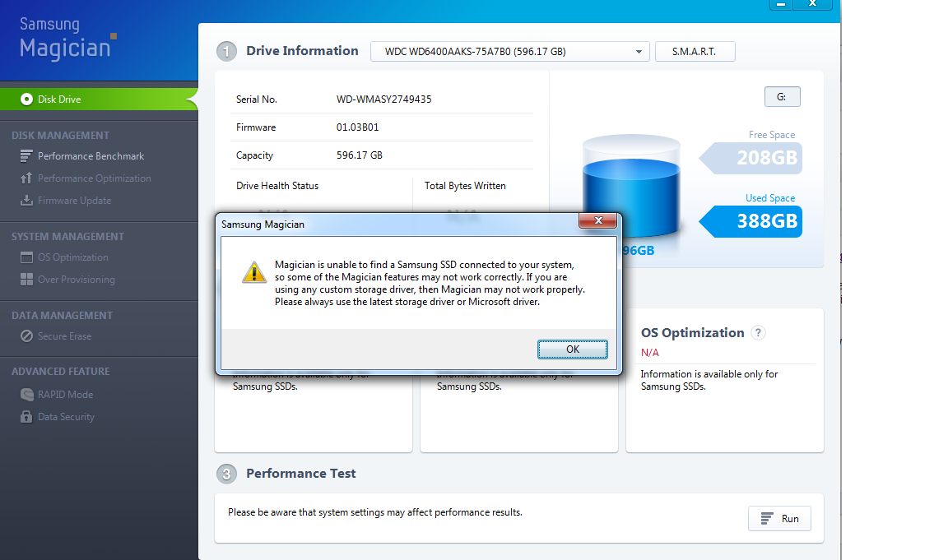The width and height of the screenshot is (948, 560).
Task: Expand the drive selection dropdown arrow
Action: coord(639,52)
